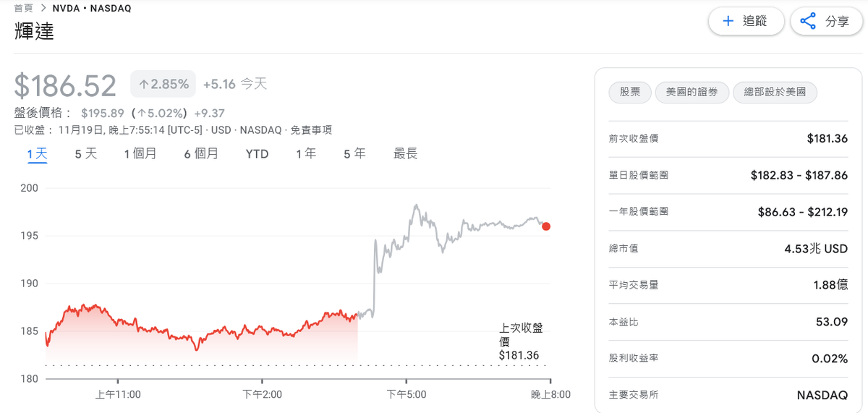Switch chart to 1 年 range
Image resolution: width=868 pixels, height=413 pixels.
pyautogui.click(x=306, y=154)
